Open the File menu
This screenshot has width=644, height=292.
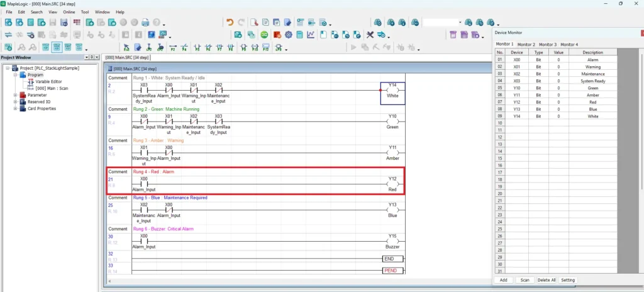pyautogui.click(x=9, y=12)
